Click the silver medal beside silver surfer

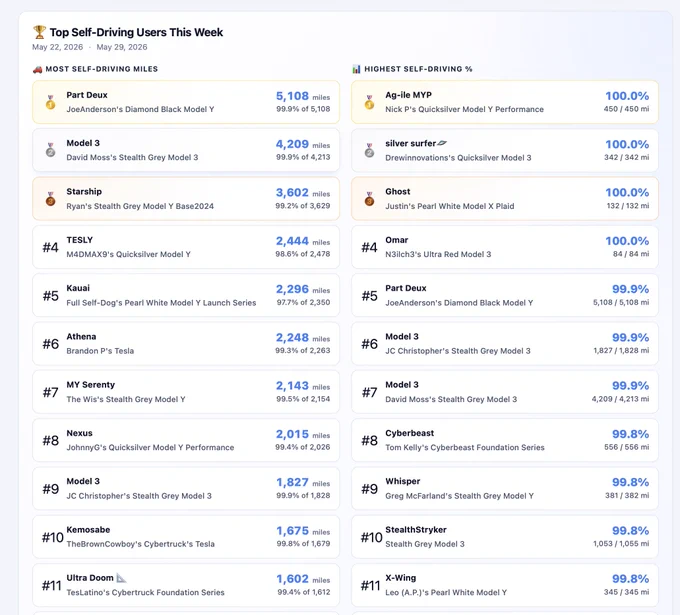pyautogui.click(x=369, y=150)
